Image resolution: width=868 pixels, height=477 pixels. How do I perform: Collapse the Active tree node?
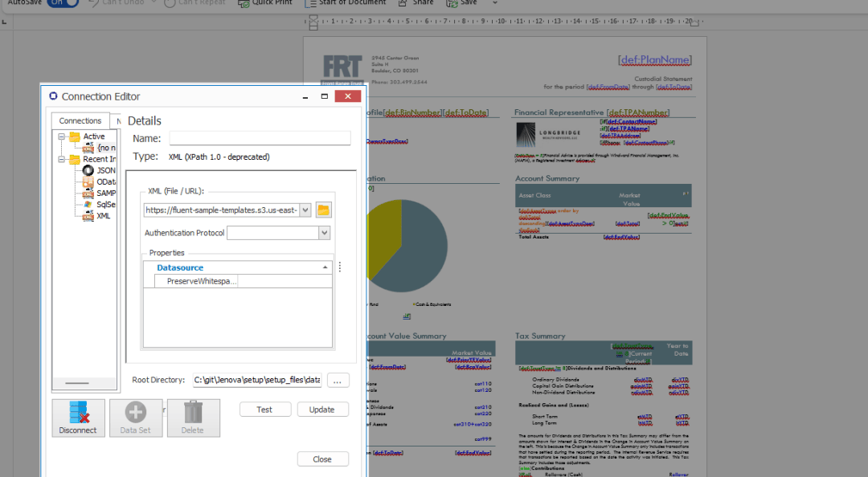(x=61, y=137)
